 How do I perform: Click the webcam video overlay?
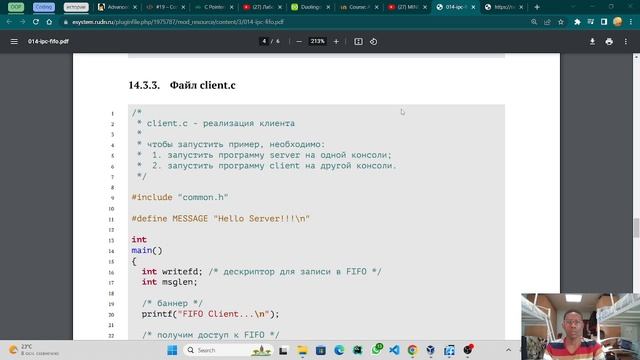pos(580,327)
